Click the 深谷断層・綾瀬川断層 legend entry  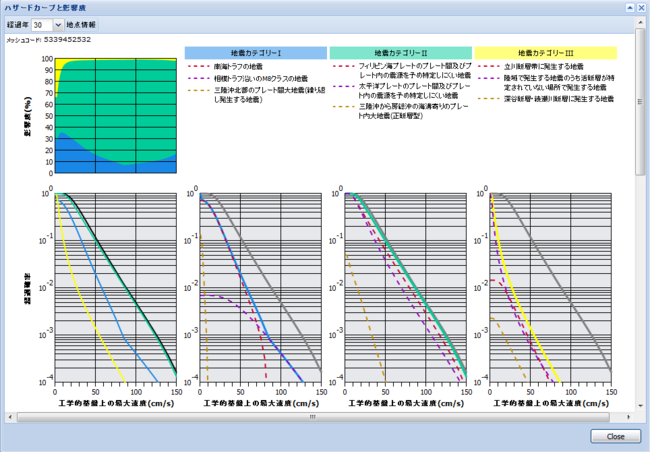click(x=546, y=99)
